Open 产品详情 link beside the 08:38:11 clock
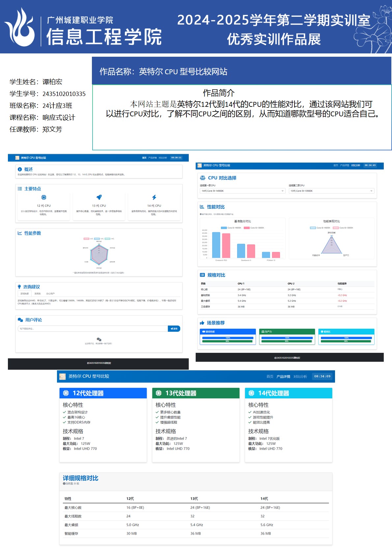The width and height of the screenshot is (392, 555). click(x=153, y=158)
